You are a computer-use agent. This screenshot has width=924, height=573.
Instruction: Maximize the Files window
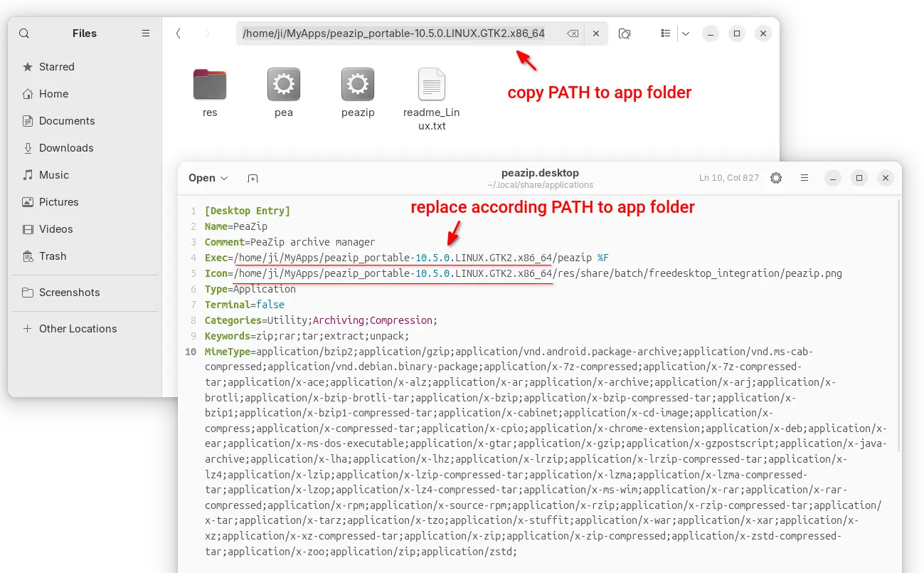coord(737,33)
